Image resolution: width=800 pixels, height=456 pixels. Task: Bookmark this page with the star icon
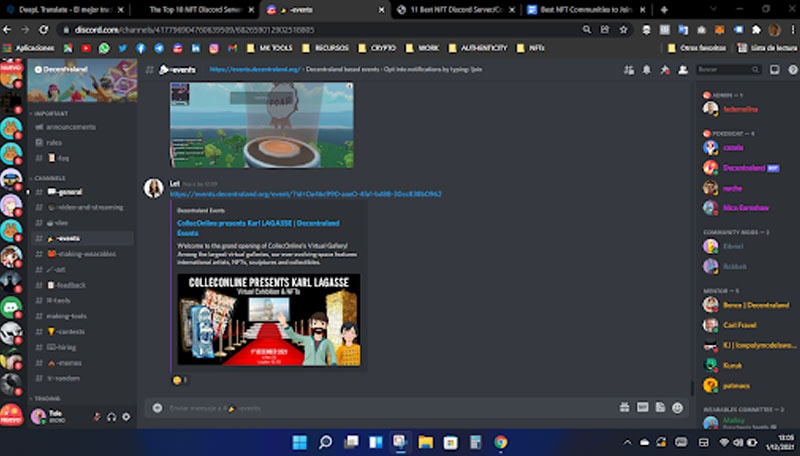point(623,30)
